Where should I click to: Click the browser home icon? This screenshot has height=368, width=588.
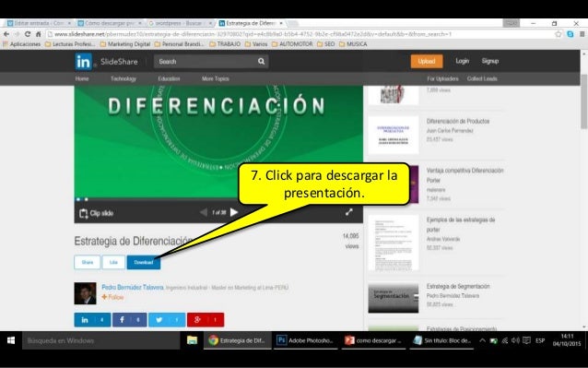pos(39,34)
